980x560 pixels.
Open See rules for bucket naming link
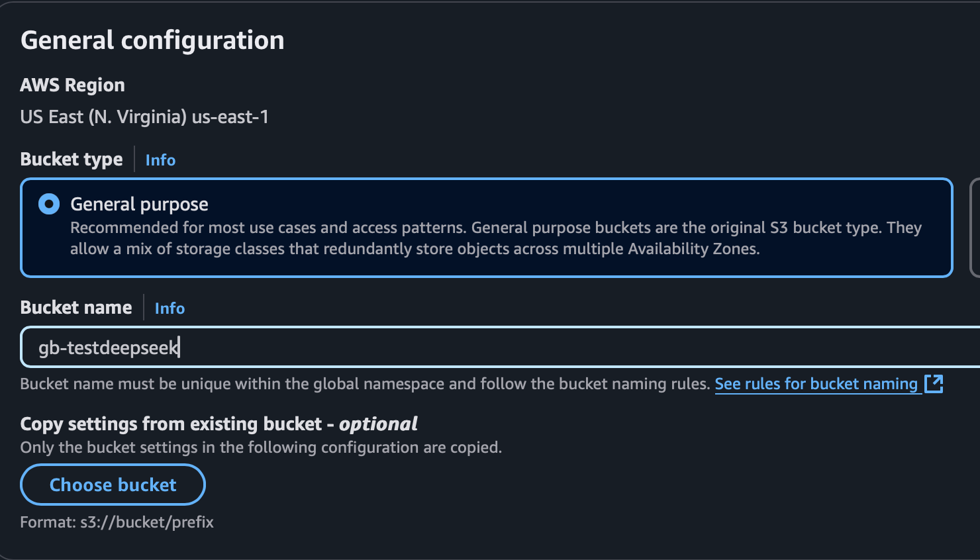point(816,384)
